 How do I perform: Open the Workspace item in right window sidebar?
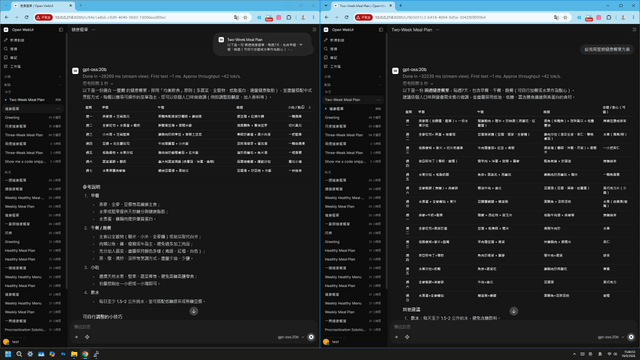(x=353, y=66)
